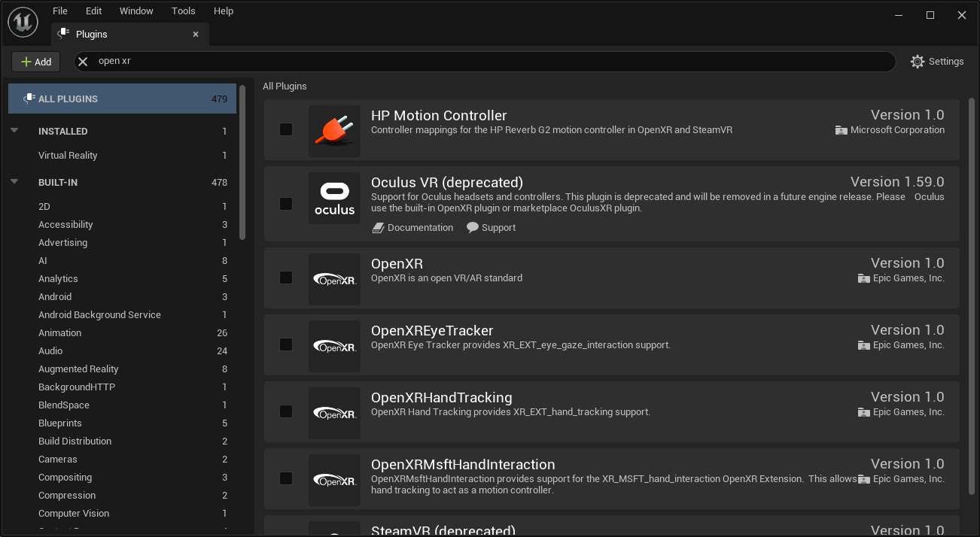Open the Help menu
This screenshot has height=537, width=980.
(x=224, y=11)
